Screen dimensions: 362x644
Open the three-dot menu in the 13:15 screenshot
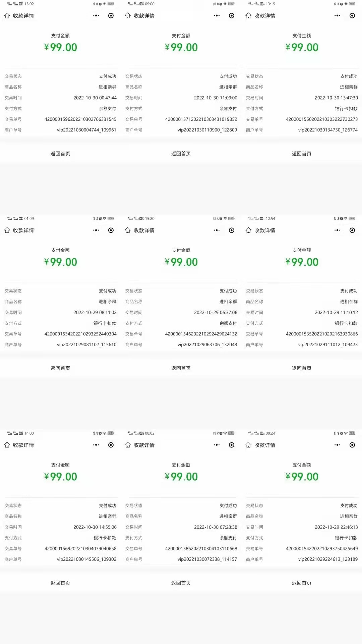[x=338, y=16]
